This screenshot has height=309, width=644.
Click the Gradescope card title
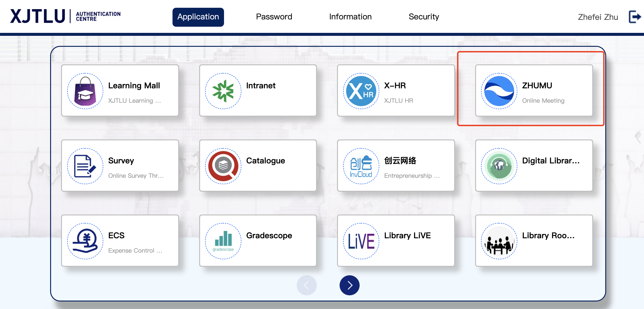tap(269, 236)
